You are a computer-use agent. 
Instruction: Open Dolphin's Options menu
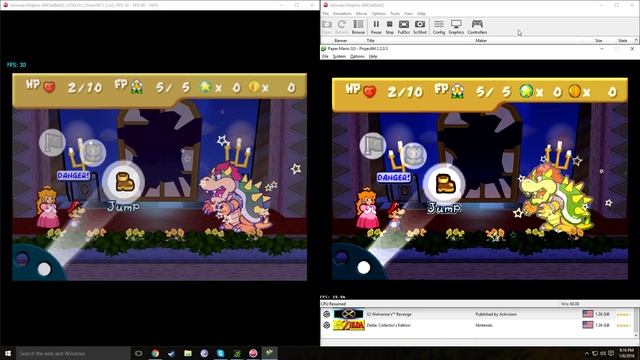tap(378, 13)
